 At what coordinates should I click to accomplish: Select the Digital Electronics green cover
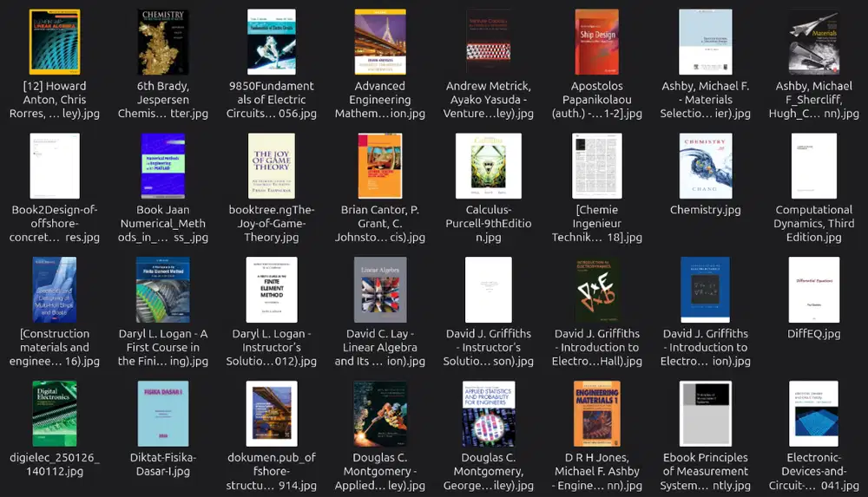pos(54,414)
